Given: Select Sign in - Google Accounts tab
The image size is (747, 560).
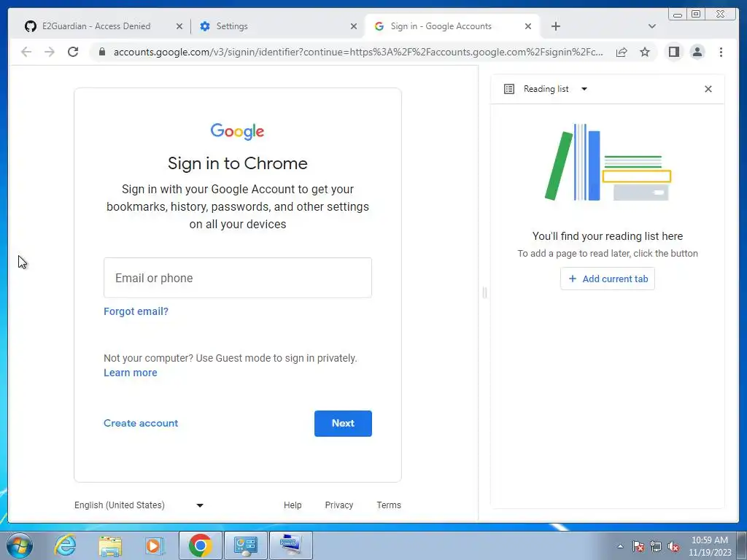Looking at the screenshot, I should tap(452, 26).
